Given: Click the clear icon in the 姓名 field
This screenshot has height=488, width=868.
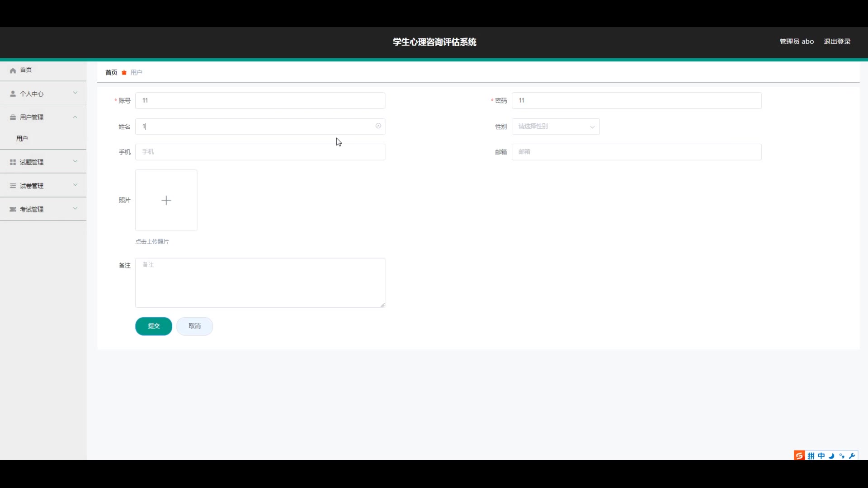Looking at the screenshot, I should point(378,126).
